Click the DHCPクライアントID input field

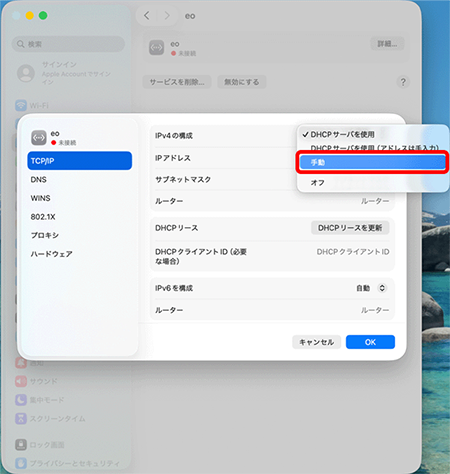point(353,252)
